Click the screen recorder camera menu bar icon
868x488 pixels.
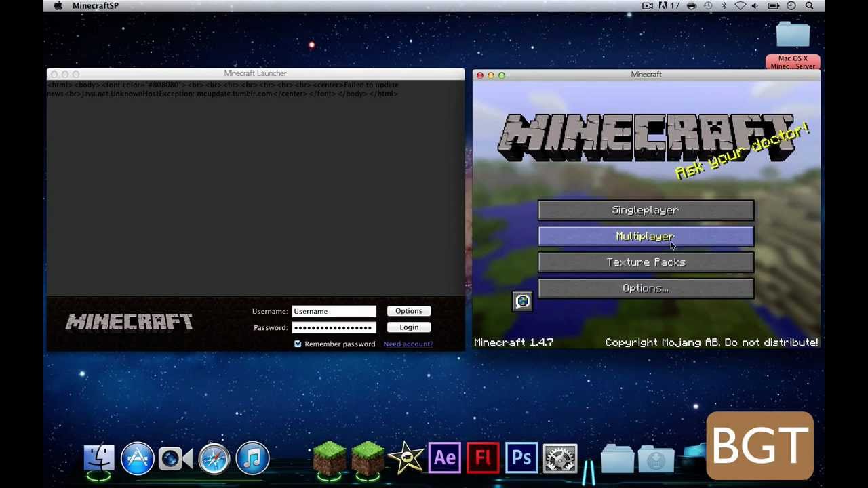click(648, 6)
